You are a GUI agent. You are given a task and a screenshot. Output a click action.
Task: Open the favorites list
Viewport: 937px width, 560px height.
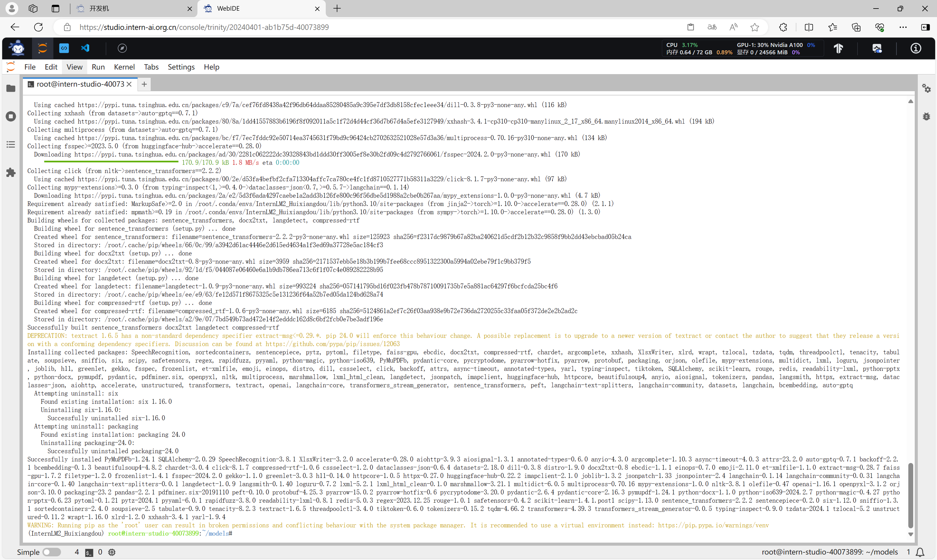click(832, 27)
